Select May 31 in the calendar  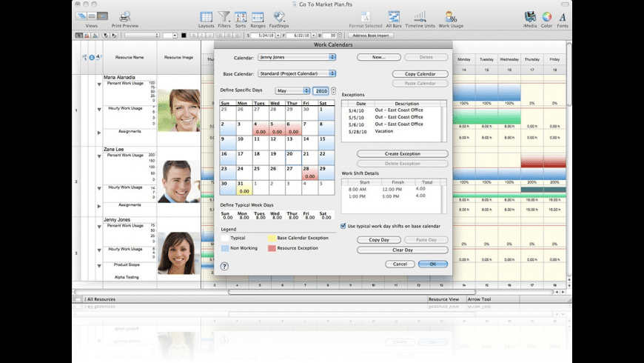[244, 187]
